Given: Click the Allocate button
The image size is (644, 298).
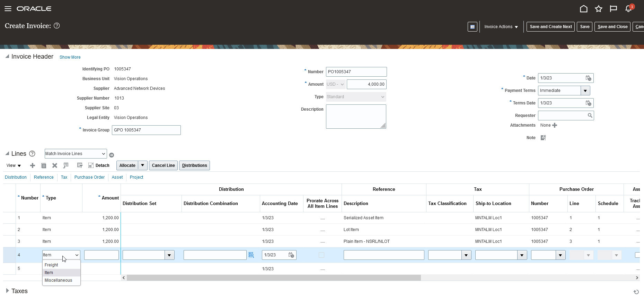Looking at the screenshot, I should point(127,165).
